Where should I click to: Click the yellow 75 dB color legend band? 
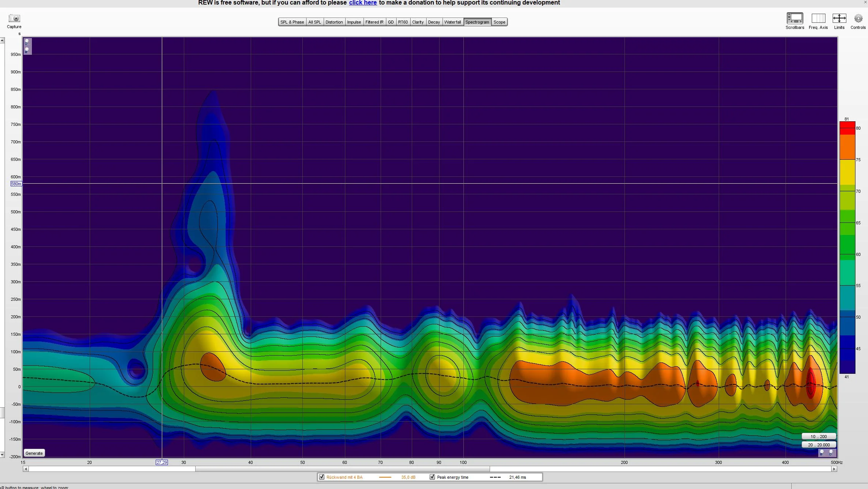(847, 172)
